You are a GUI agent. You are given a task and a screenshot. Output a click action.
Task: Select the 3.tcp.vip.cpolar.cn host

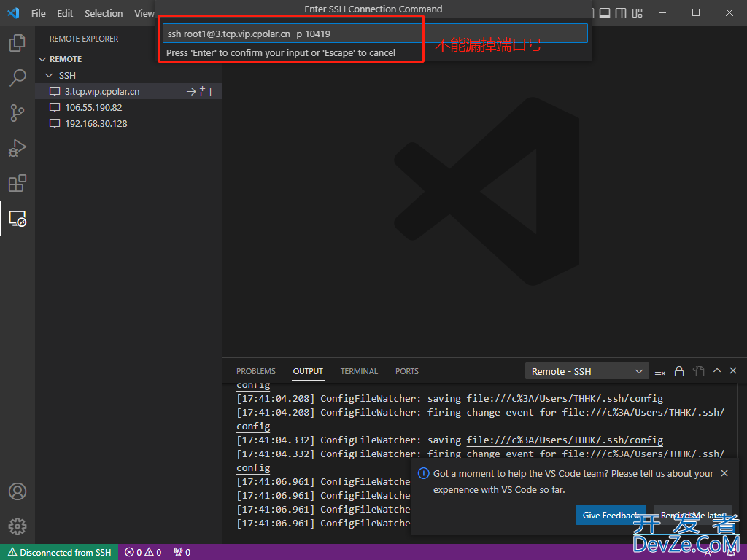pos(102,91)
